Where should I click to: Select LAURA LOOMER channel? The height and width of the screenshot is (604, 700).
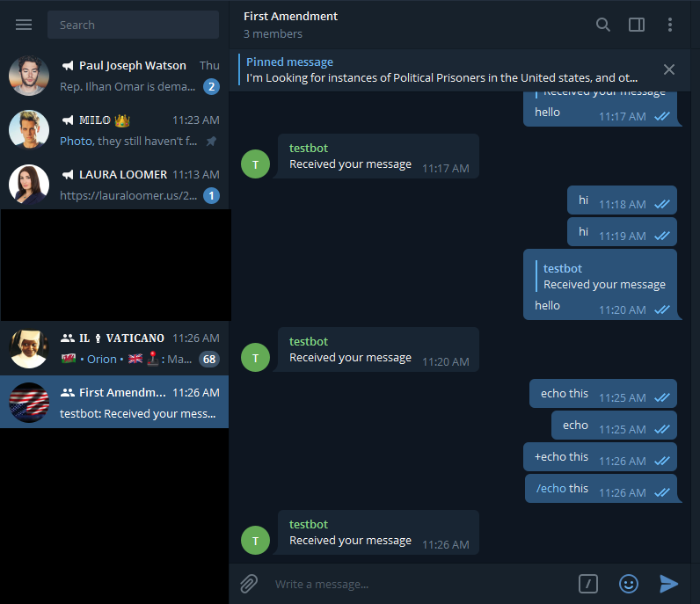(x=114, y=185)
